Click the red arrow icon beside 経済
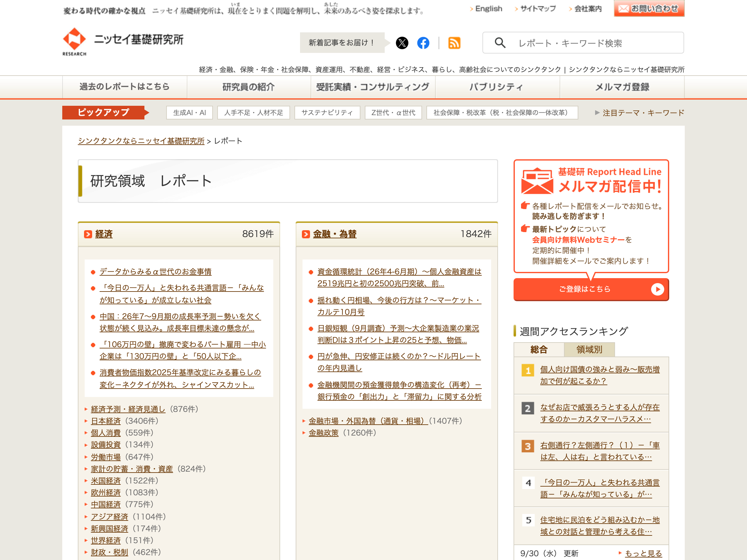Viewport: 747px width, 560px height. coord(88,234)
